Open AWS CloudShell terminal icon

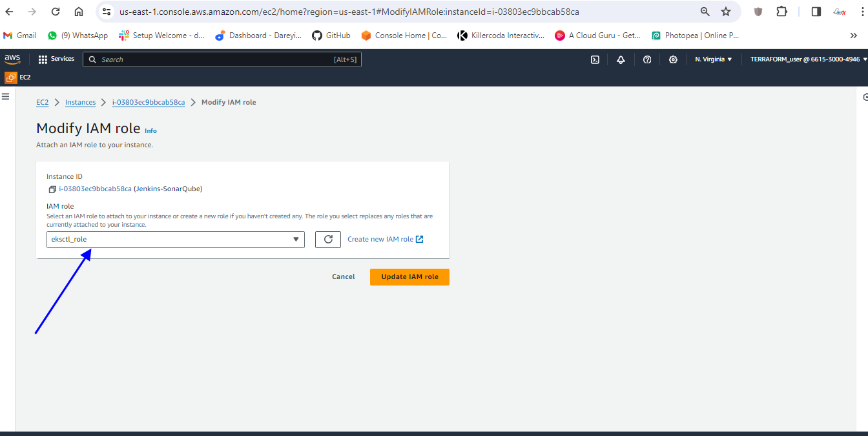[595, 59]
